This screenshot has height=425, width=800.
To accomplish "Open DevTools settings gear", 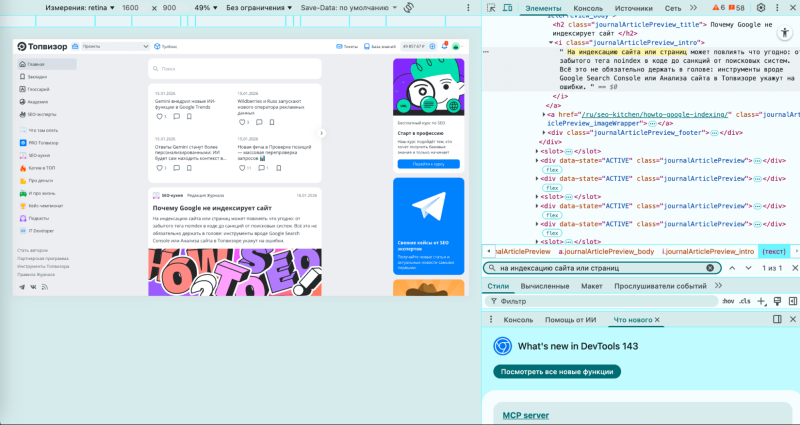I will (x=760, y=7).
